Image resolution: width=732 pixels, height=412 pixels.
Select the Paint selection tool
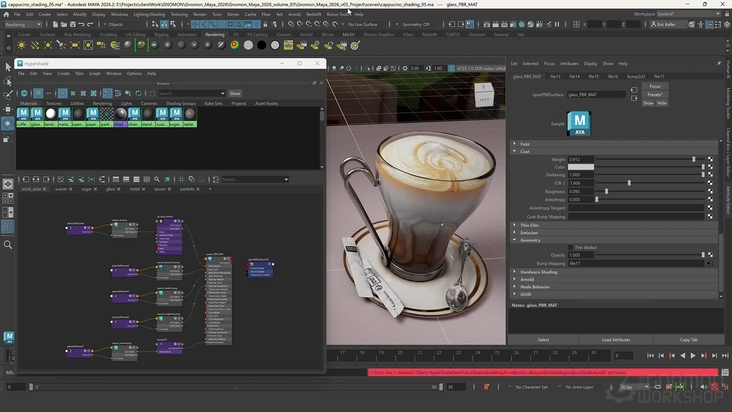click(x=8, y=95)
